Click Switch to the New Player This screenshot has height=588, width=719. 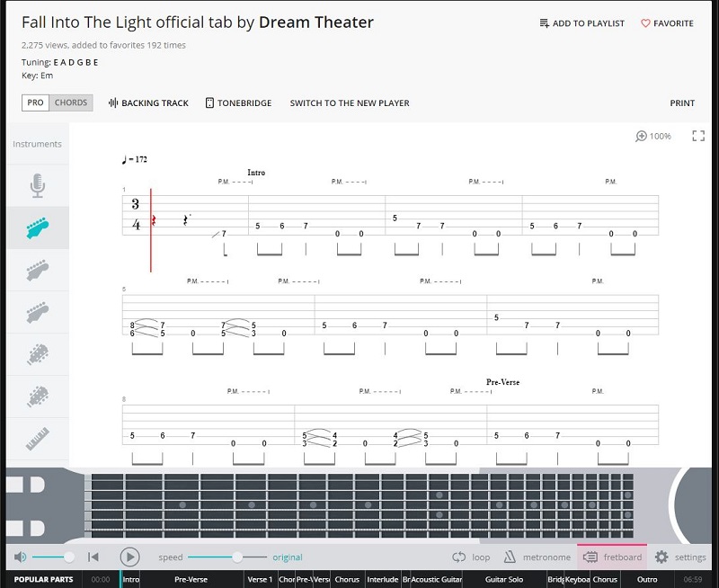350,103
